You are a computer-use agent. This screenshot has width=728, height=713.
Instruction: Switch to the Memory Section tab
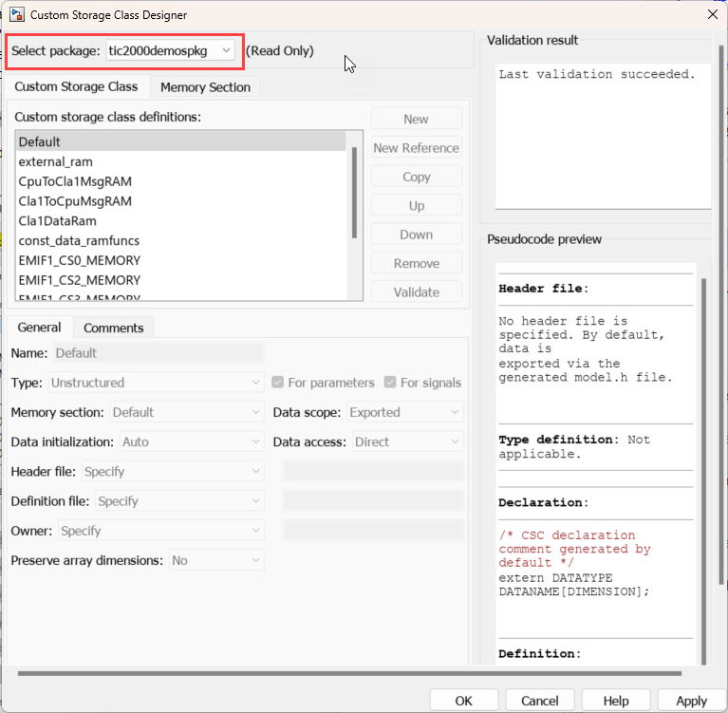click(205, 87)
